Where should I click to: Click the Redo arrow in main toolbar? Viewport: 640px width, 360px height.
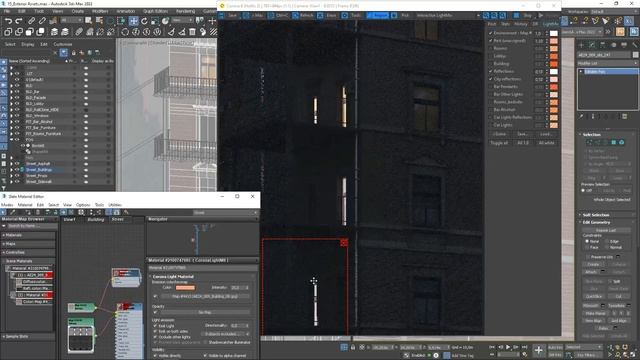19,20
